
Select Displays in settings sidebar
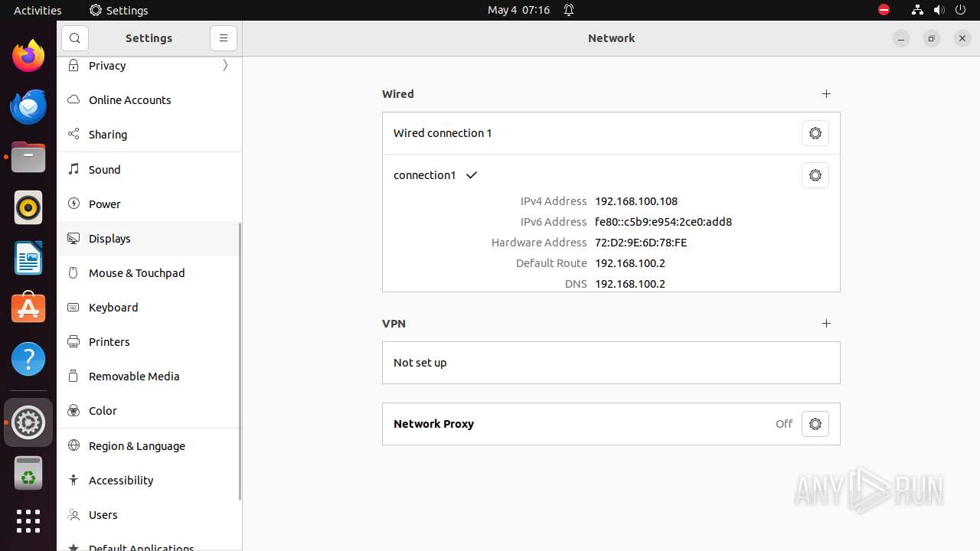(149, 239)
